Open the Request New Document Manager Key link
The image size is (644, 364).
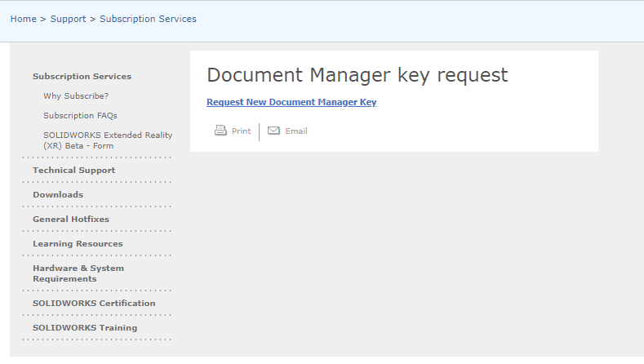click(x=291, y=102)
